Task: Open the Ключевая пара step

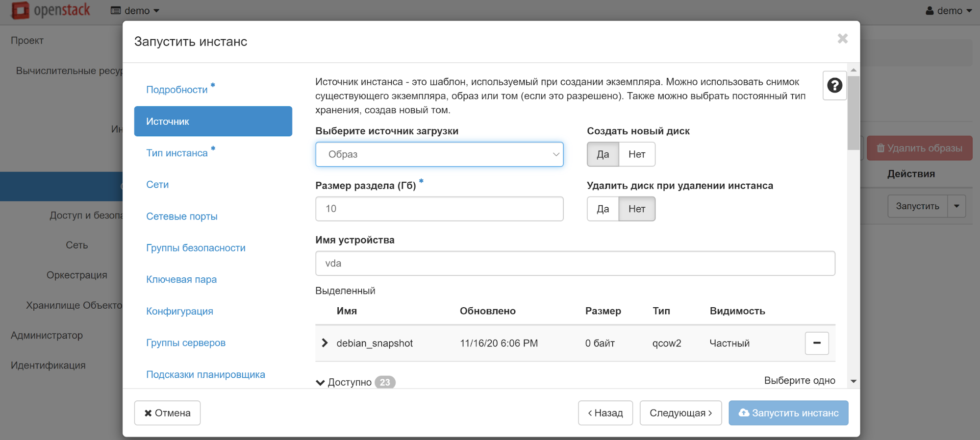Action: click(181, 279)
